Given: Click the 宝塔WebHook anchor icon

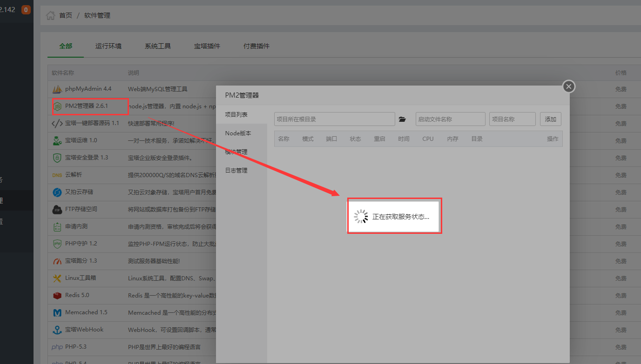Looking at the screenshot, I should pos(57,330).
